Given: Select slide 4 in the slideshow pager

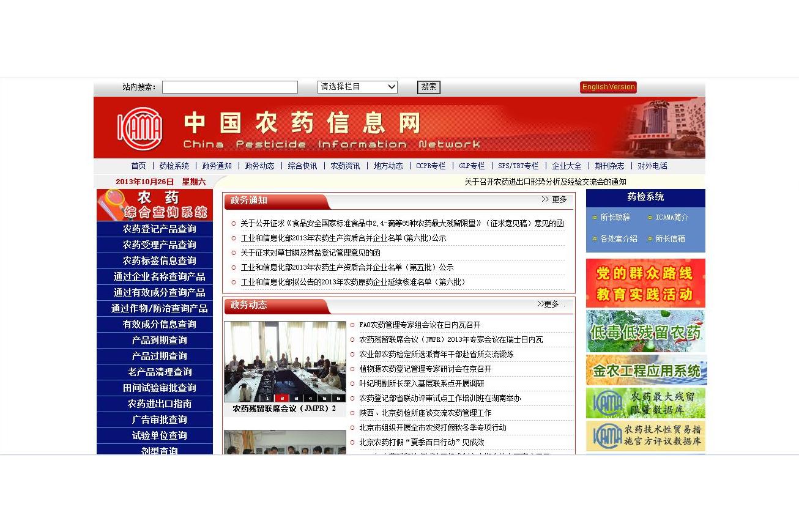Looking at the screenshot, I should tap(310, 398).
